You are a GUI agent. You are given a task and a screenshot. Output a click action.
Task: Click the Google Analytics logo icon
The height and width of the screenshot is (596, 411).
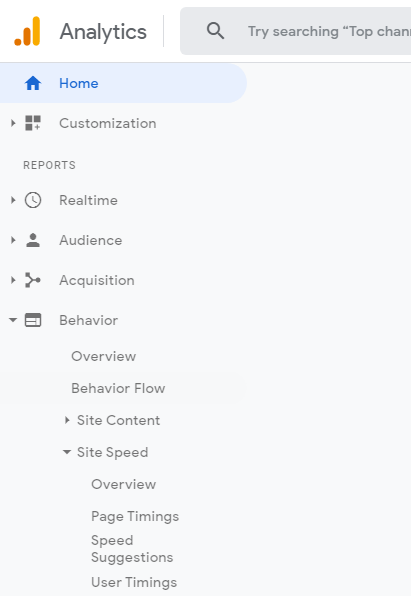(x=27, y=31)
